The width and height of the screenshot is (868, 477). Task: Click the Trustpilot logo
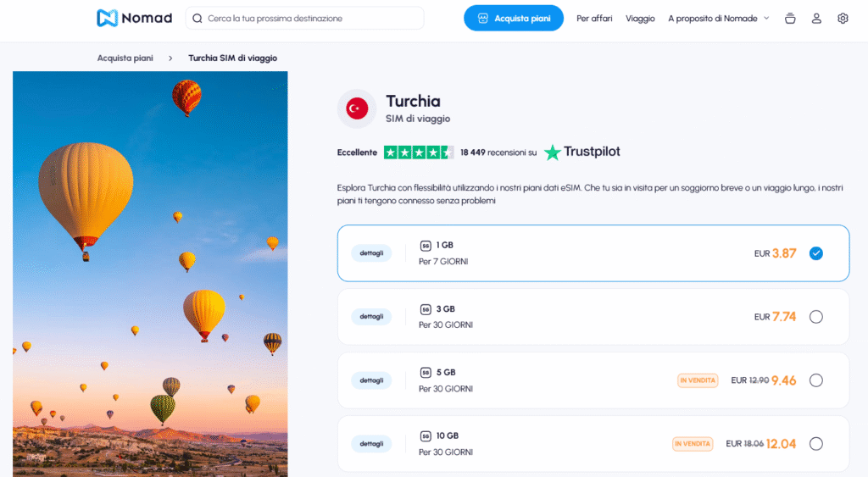click(582, 153)
